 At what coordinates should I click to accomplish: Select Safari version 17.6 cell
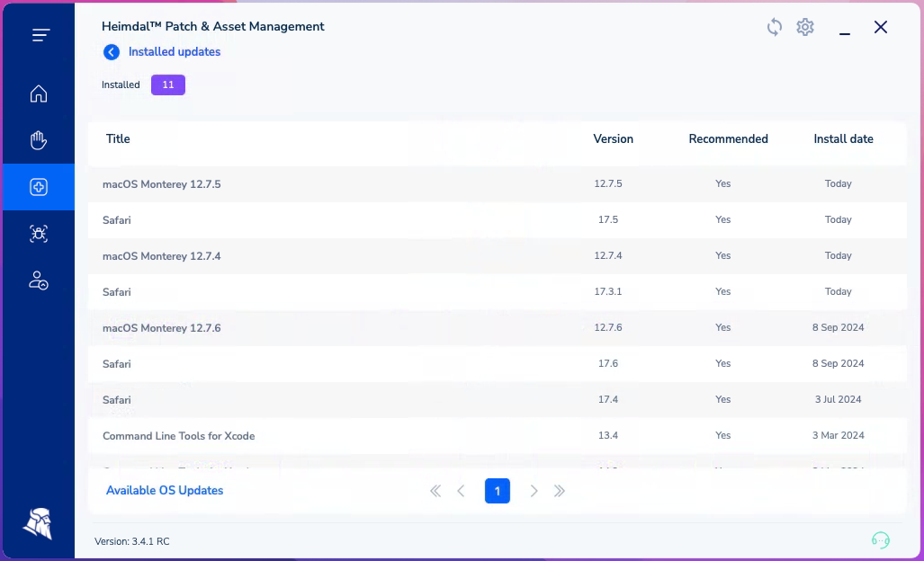click(x=608, y=363)
